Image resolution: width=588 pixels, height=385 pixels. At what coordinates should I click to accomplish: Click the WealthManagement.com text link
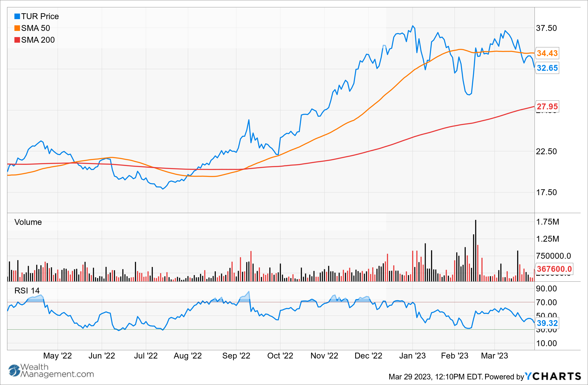click(57, 371)
